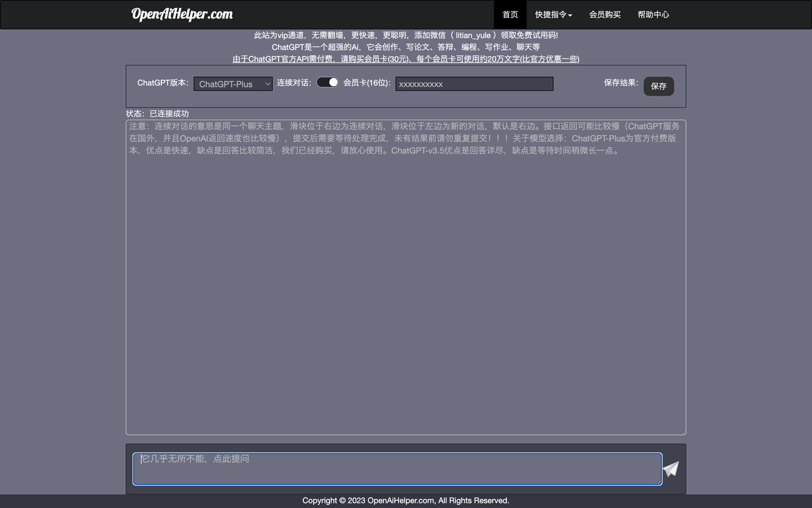Open the 会员购买 page

[x=604, y=15]
